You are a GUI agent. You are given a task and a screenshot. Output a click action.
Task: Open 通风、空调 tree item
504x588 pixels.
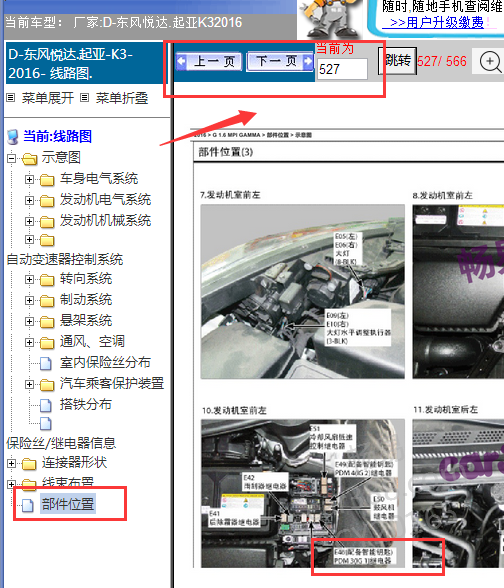pos(92,342)
